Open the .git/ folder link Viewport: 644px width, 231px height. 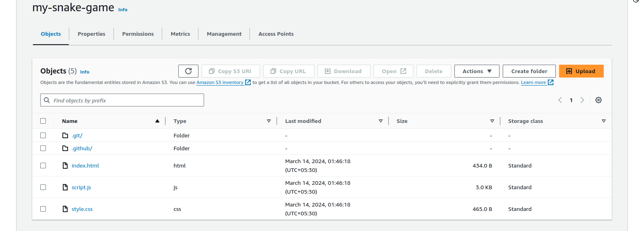(77, 136)
